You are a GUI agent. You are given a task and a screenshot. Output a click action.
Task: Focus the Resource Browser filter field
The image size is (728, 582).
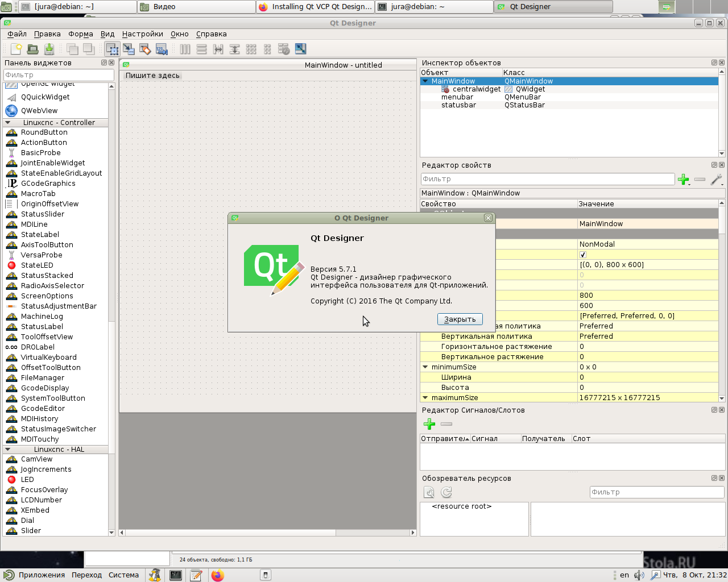tap(656, 492)
